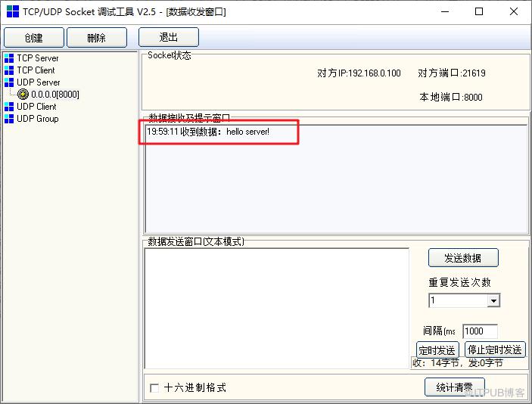
Task: Click the 对方端口:21619 text
Action: pos(452,73)
